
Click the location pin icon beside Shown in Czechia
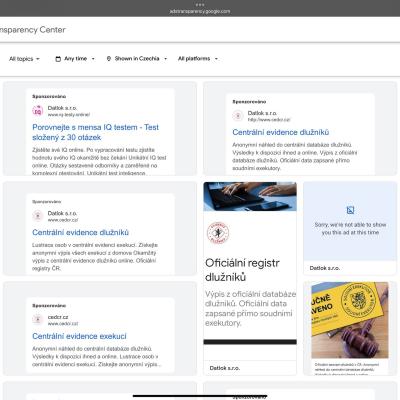[109, 59]
